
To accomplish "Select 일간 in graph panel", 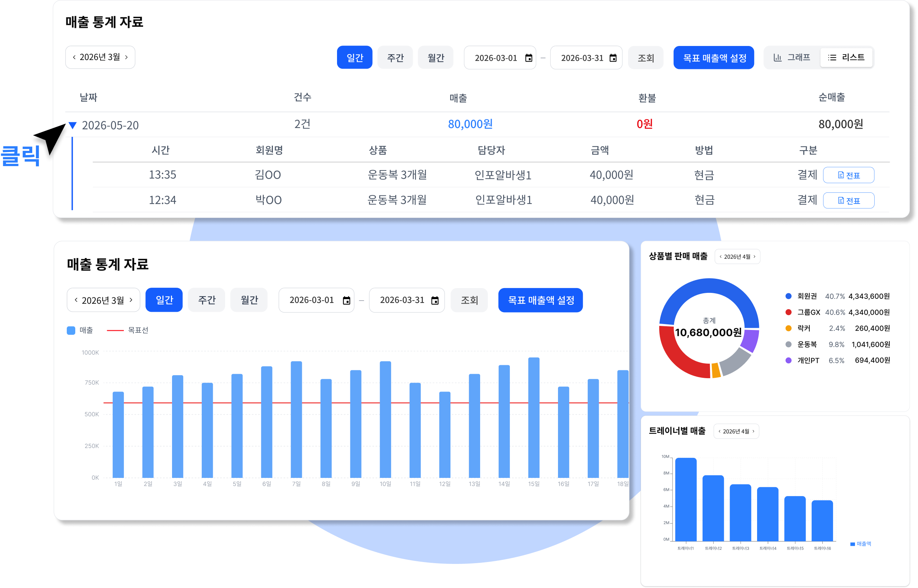I will (x=164, y=300).
